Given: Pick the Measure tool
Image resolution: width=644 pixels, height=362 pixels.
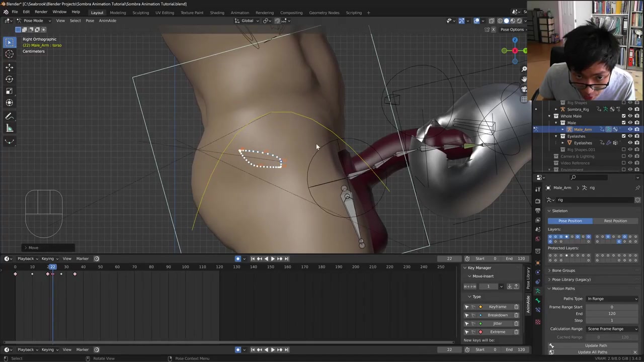Looking at the screenshot, I should [x=9, y=128].
